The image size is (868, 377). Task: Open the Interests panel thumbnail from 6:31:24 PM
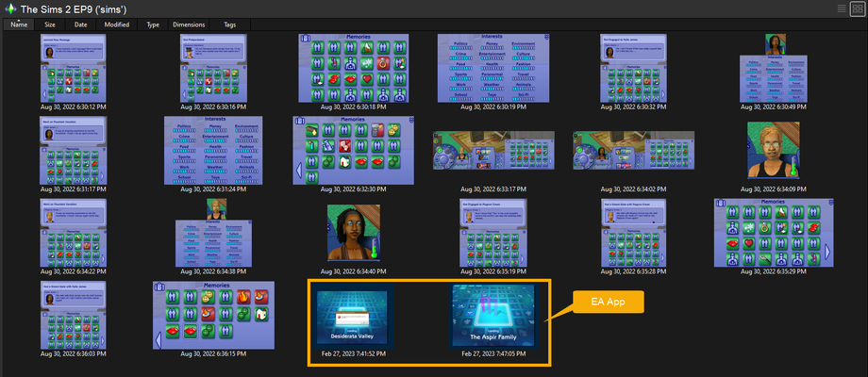pyautogui.click(x=213, y=150)
